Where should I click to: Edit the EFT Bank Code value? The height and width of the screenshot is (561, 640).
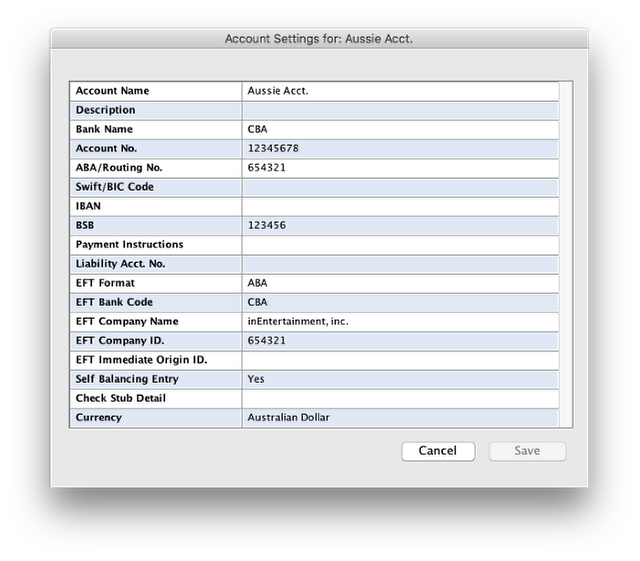tap(399, 302)
